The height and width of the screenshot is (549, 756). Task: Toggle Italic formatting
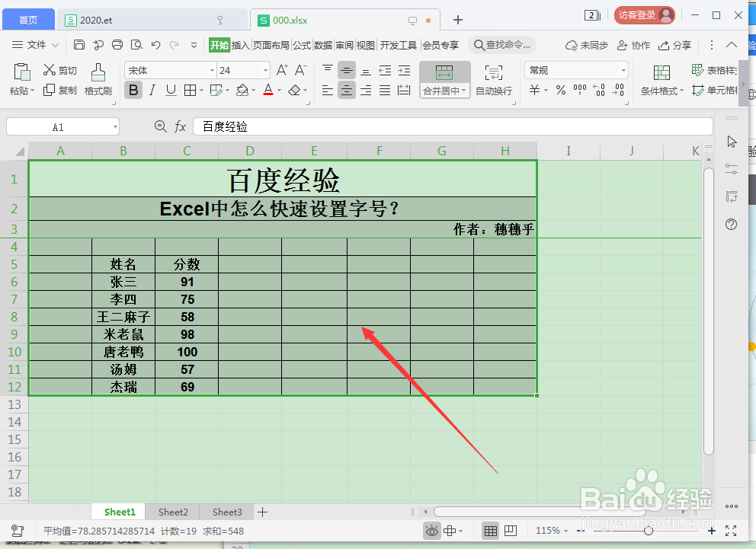point(152,90)
